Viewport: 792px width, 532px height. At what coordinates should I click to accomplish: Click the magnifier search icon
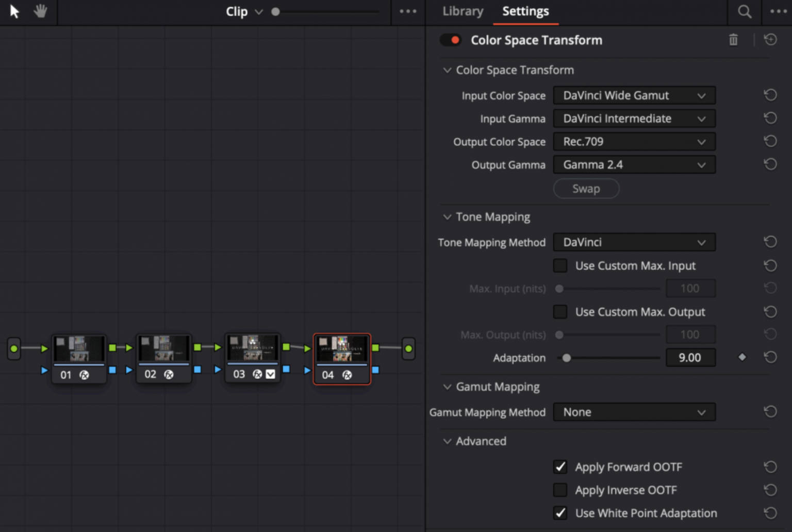(744, 11)
